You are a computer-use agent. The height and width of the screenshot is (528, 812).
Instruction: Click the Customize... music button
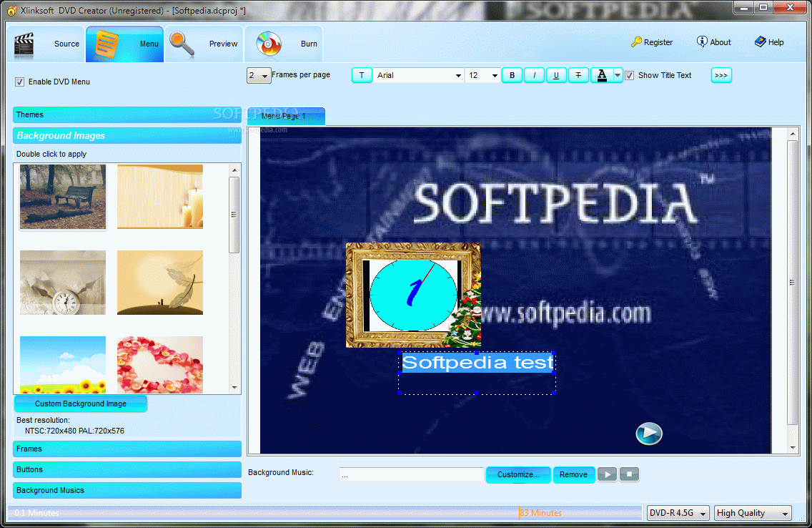(518, 474)
